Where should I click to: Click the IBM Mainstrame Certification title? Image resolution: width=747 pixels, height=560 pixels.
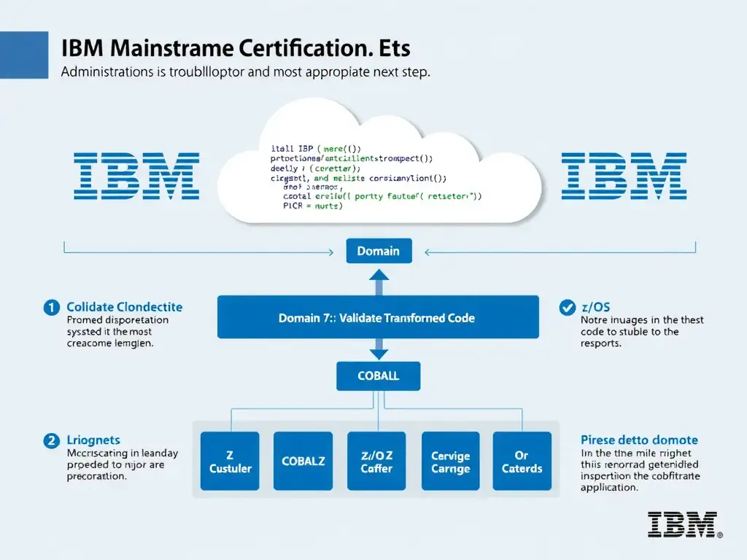coord(236,48)
